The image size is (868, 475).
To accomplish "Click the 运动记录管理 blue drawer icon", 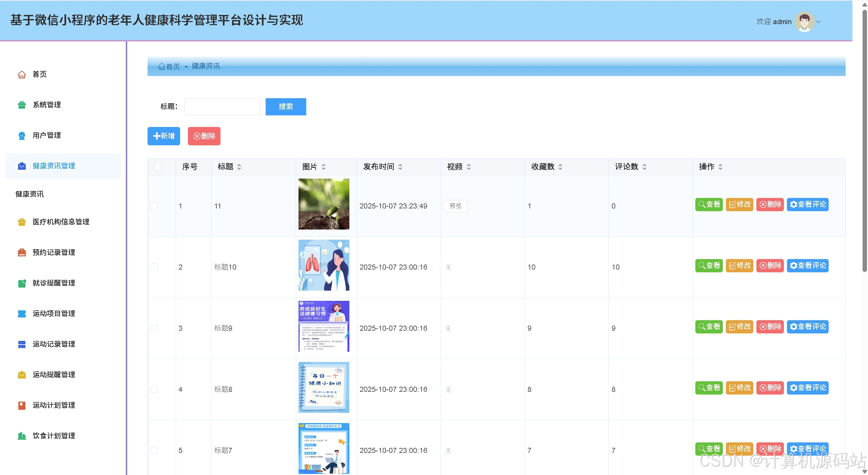I will coord(22,344).
